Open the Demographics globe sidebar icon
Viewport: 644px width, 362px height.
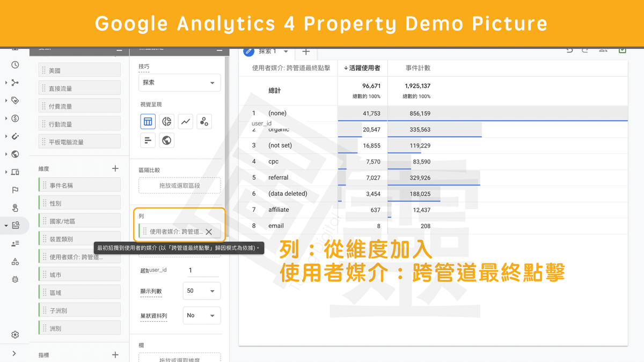15,154
